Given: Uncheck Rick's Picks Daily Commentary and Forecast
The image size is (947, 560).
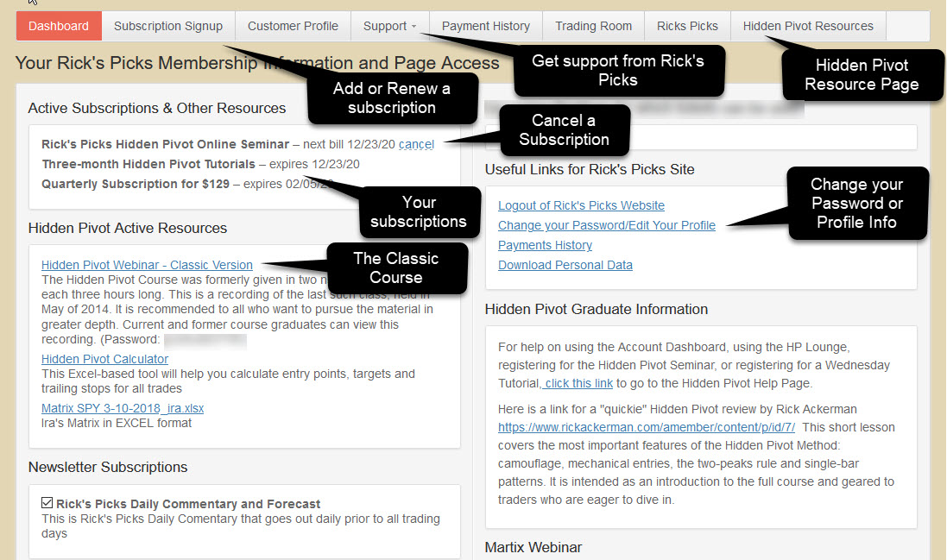Looking at the screenshot, I should pyautogui.click(x=47, y=503).
